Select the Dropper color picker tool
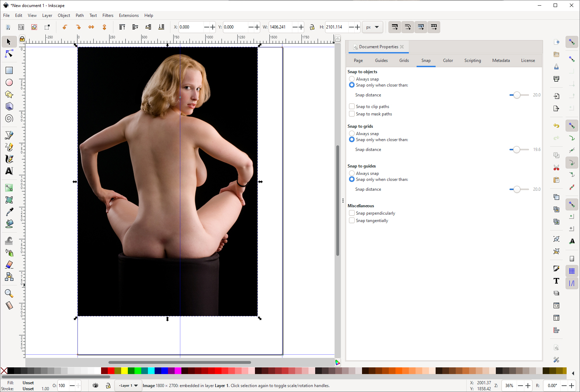 pyautogui.click(x=9, y=211)
